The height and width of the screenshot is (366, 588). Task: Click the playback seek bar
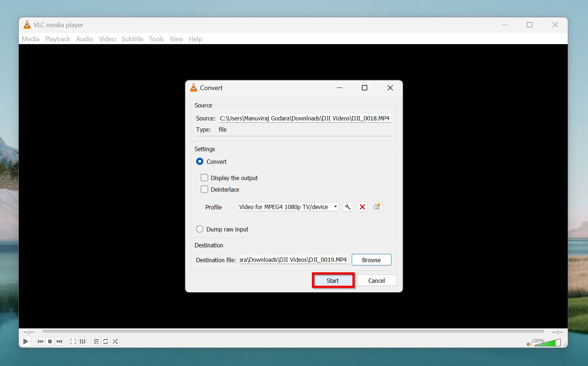point(293,332)
